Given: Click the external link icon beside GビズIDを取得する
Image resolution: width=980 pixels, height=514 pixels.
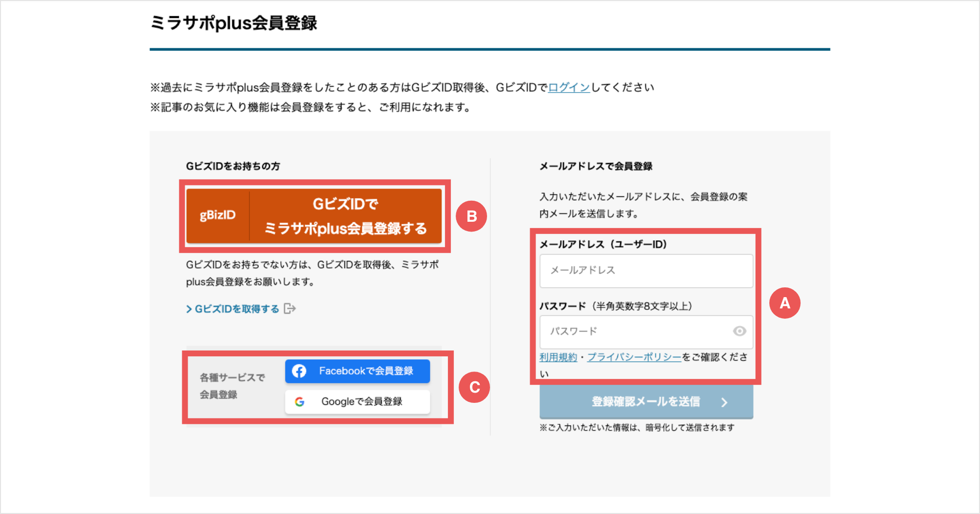Looking at the screenshot, I should point(290,308).
